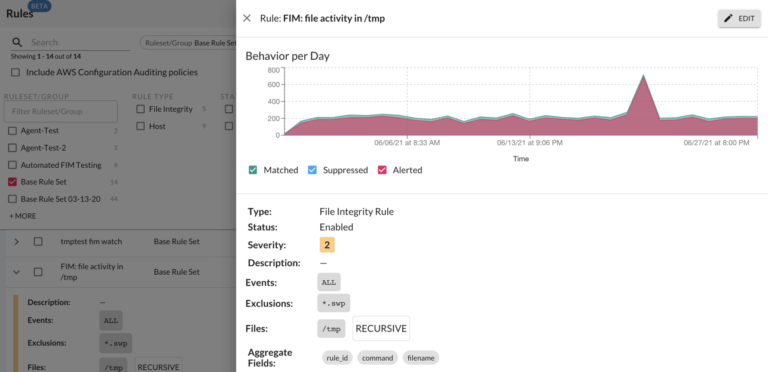Collapse the FIM file activity in /tmp row
This screenshot has height=372, width=768.
pyautogui.click(x=16, y=272)
